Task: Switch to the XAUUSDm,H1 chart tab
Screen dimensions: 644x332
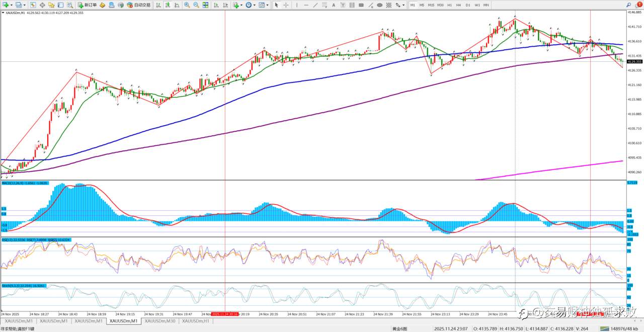Action: pos(196,320)
